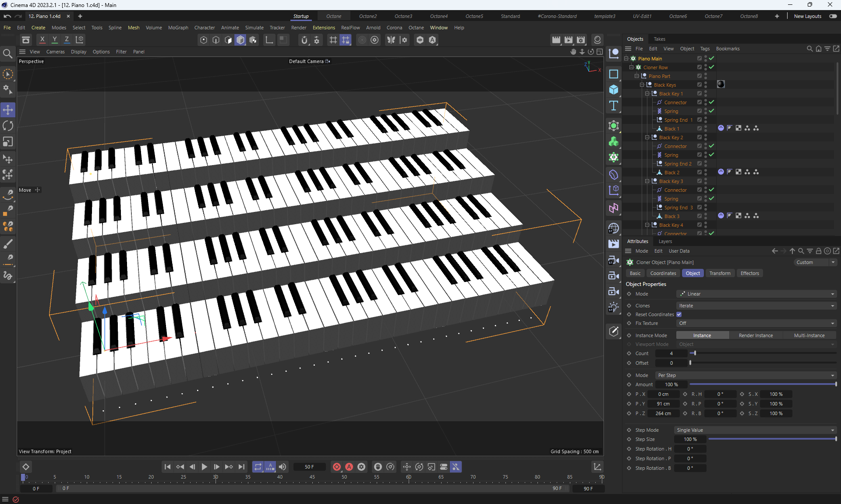841x504 pixels.
Task: Select the Rotate tool
Action: [8, 126]
